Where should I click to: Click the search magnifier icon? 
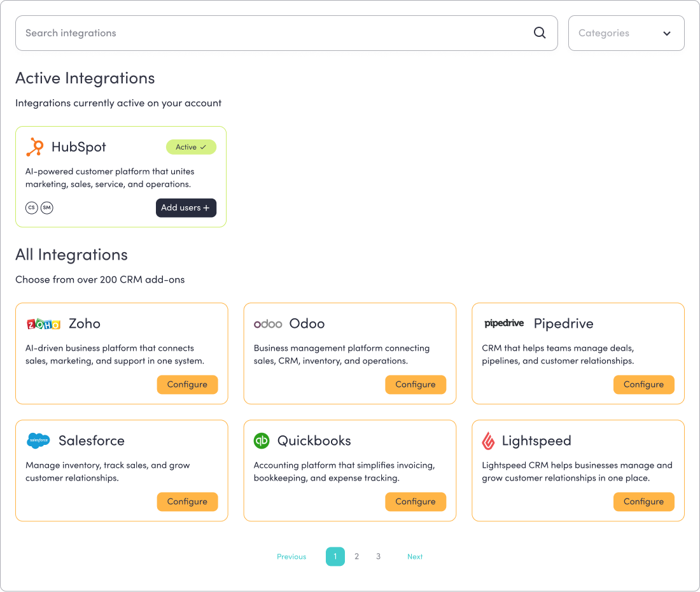click(x=540, y=33)
